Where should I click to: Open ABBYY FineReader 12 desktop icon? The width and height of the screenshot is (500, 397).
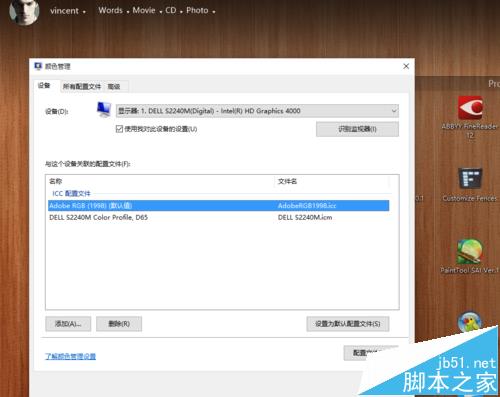coord(470,108)
